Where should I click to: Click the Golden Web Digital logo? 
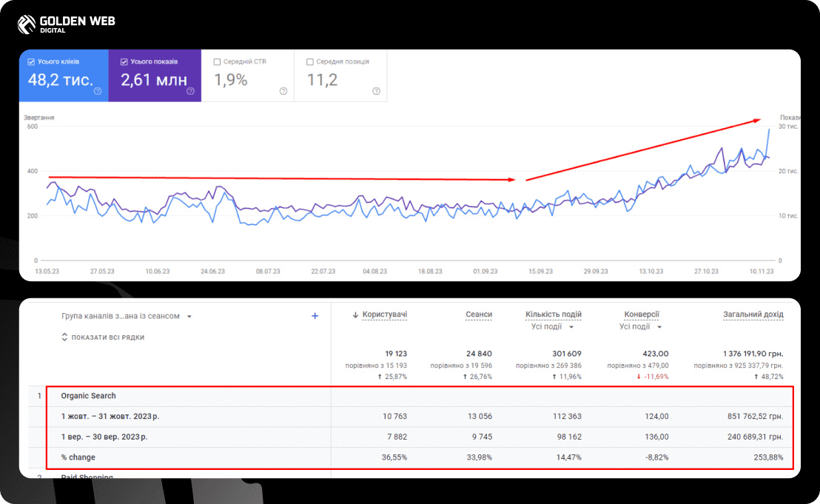66,24
